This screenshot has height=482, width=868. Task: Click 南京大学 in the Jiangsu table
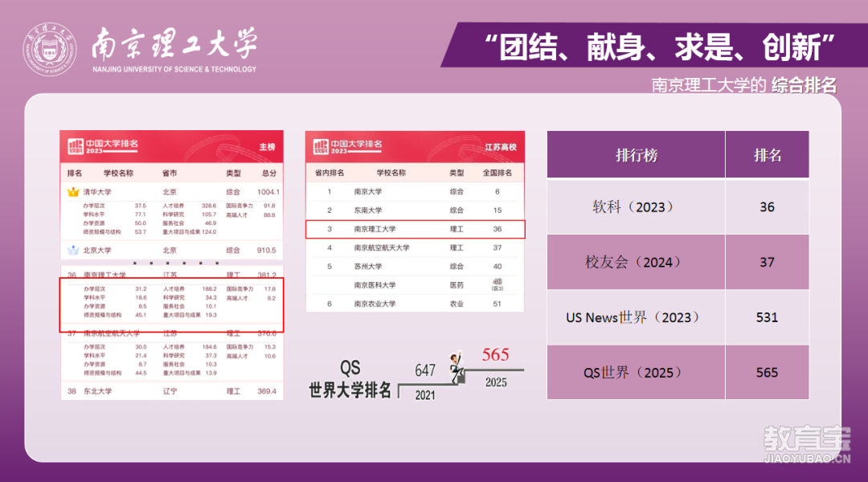point(368,191)
